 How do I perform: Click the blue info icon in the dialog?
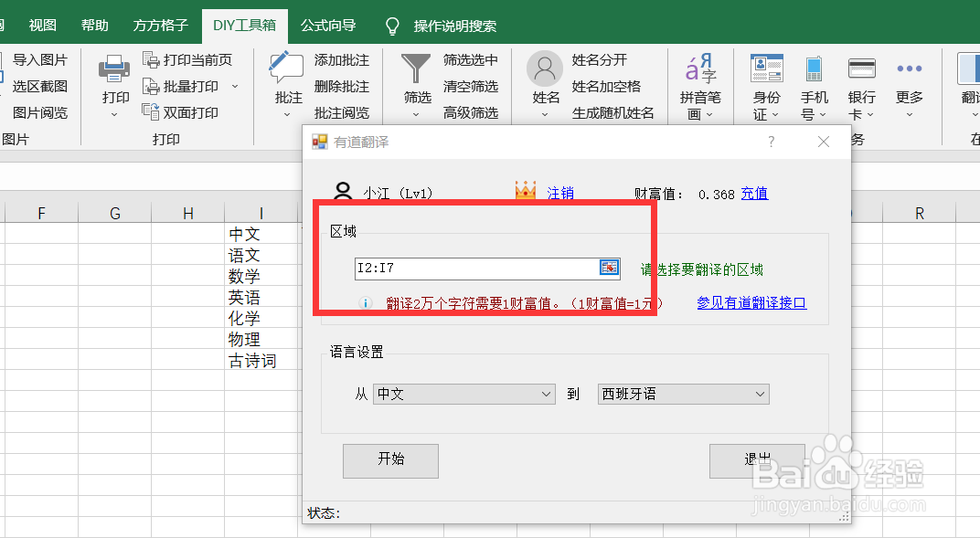(x=366, y=303)
